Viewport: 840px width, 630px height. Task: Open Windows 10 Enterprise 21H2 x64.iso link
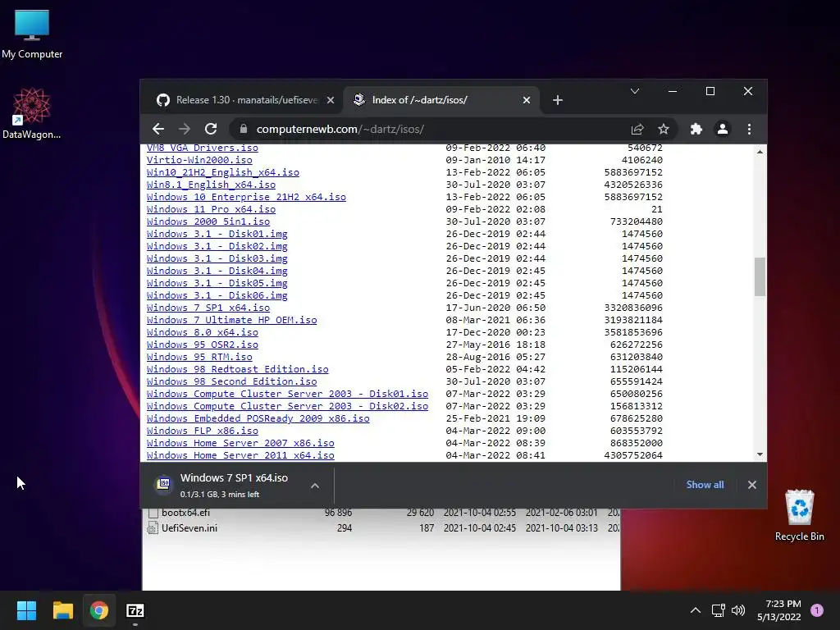coord(246,197)
